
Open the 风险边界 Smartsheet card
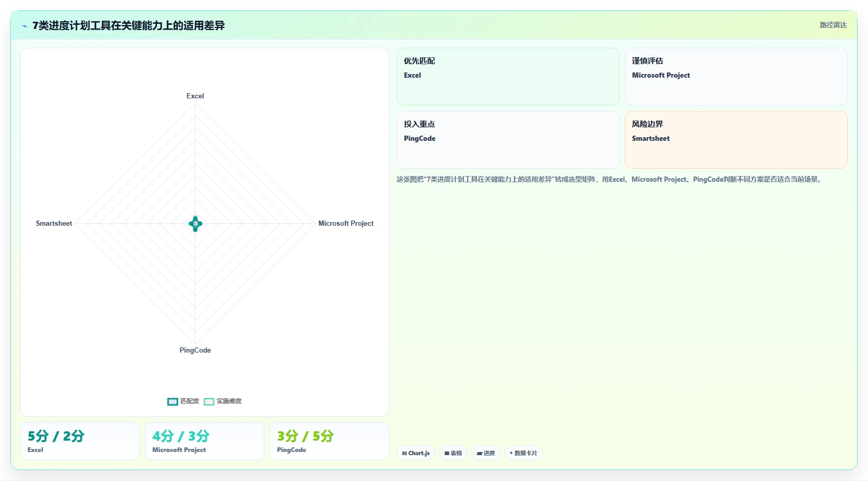click(736, 140)
